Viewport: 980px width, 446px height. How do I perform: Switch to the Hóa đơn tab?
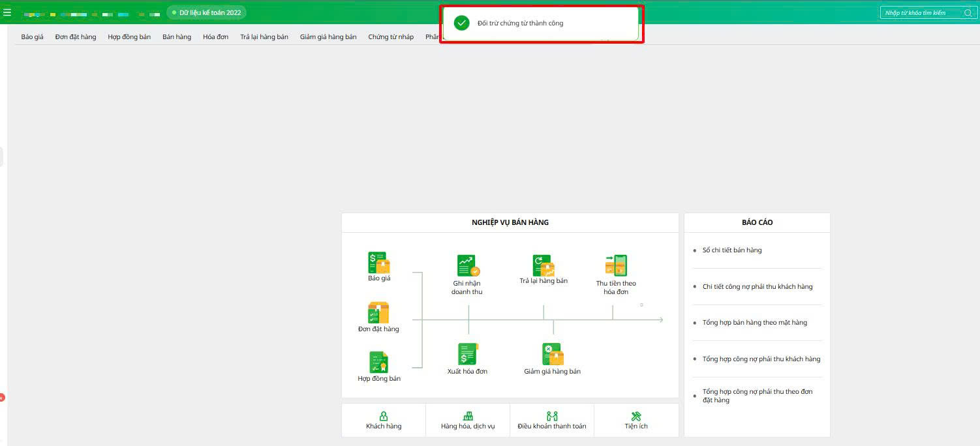coord(215,37)
